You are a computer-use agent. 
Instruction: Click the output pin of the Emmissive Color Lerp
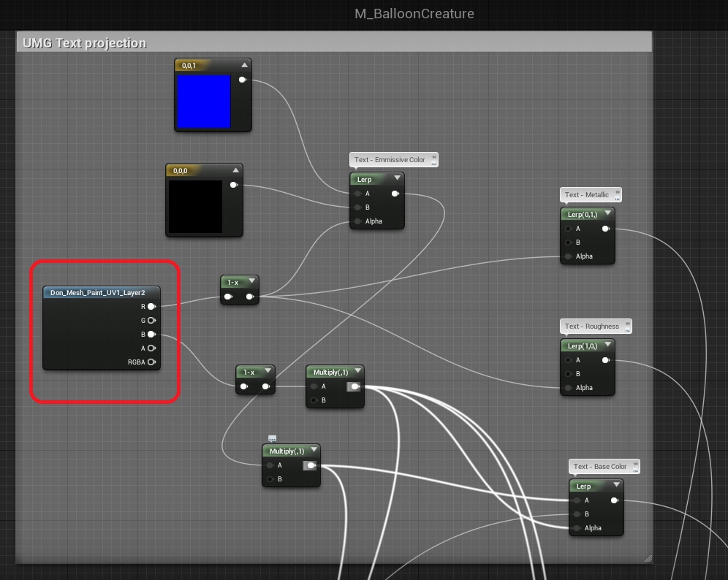[395, 194]
